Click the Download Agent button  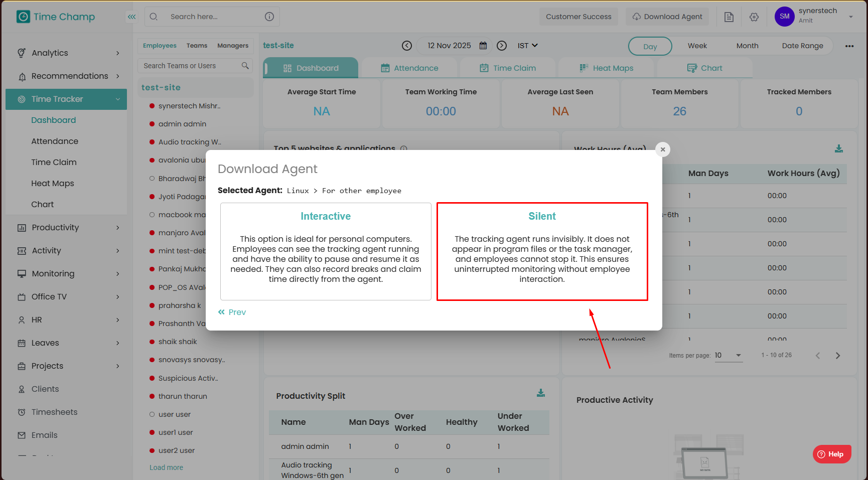(667, 17)
